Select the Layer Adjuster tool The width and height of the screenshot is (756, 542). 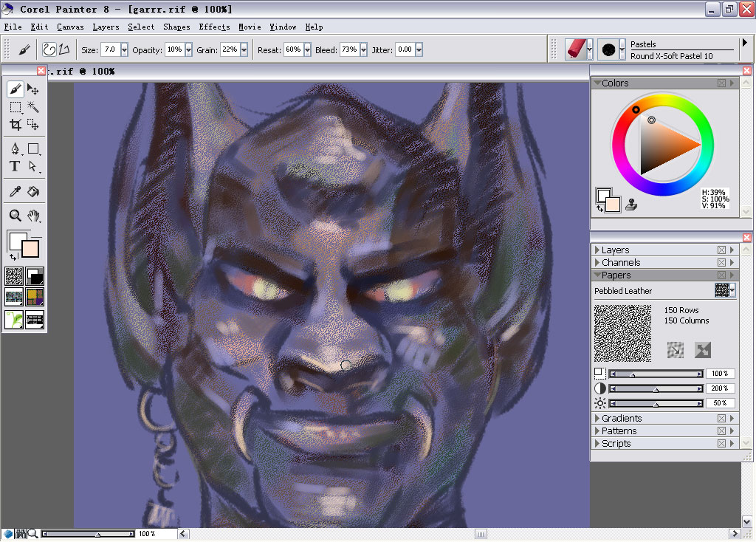(x=32, y=89)
